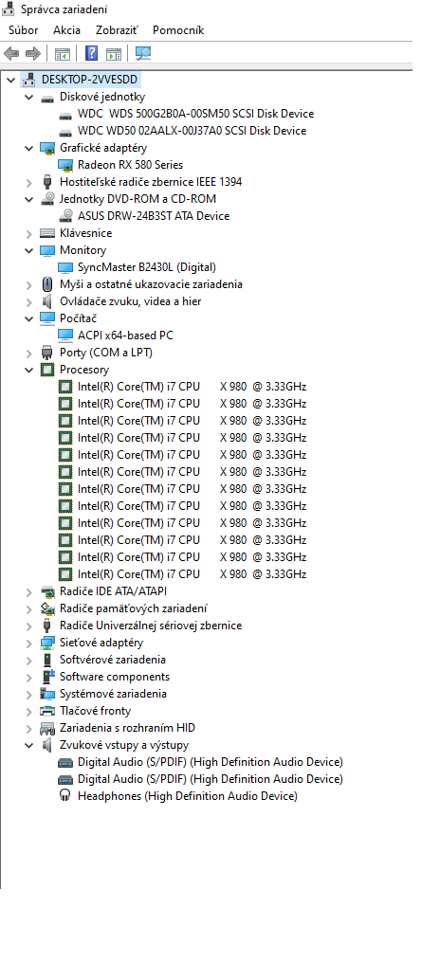Collapse the Monitory category
This screenshot has width=421, height=980.
[x=28, y=250]
